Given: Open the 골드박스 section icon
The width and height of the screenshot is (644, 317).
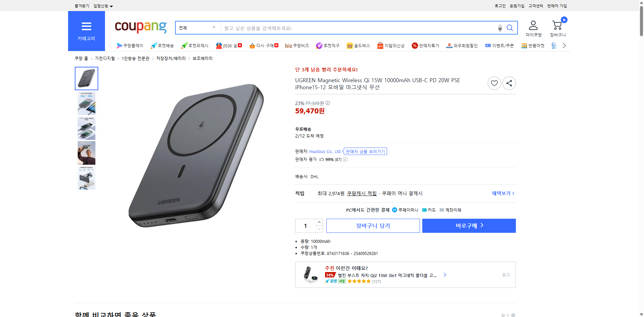Looking at the screenshot, I should pos(350,46).
